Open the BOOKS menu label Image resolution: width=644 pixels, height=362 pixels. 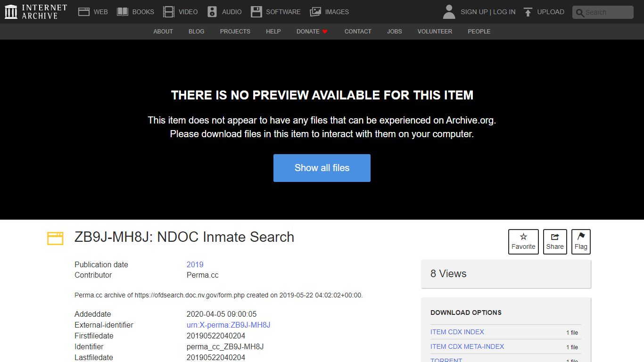point(143,12)
